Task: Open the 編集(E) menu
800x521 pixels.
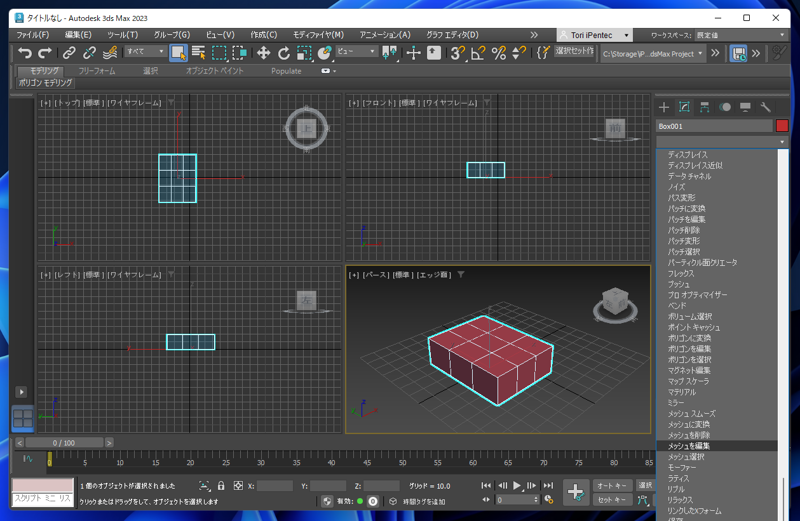Action: tap(78, 35)
